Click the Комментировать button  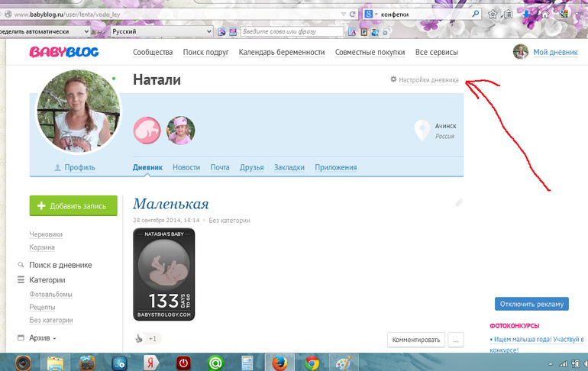tap(415, 340)
